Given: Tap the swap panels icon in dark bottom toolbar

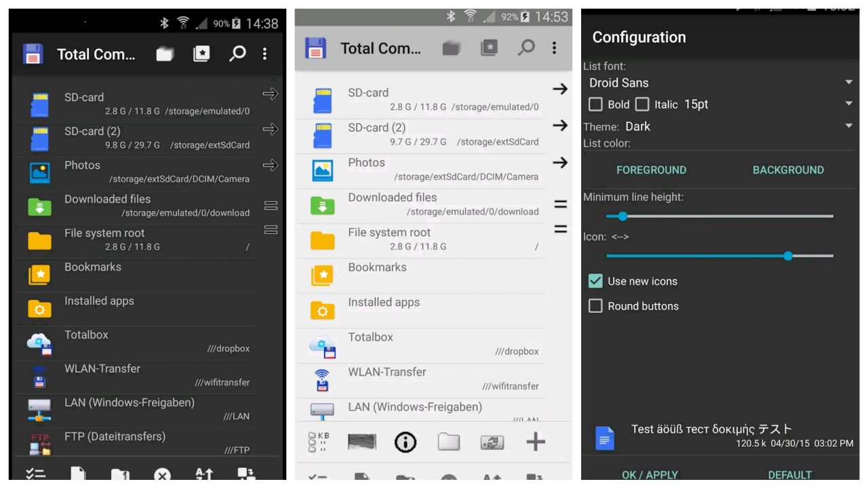Looking at the screenshot, I should pyautogui.click(x=245, y=475).
